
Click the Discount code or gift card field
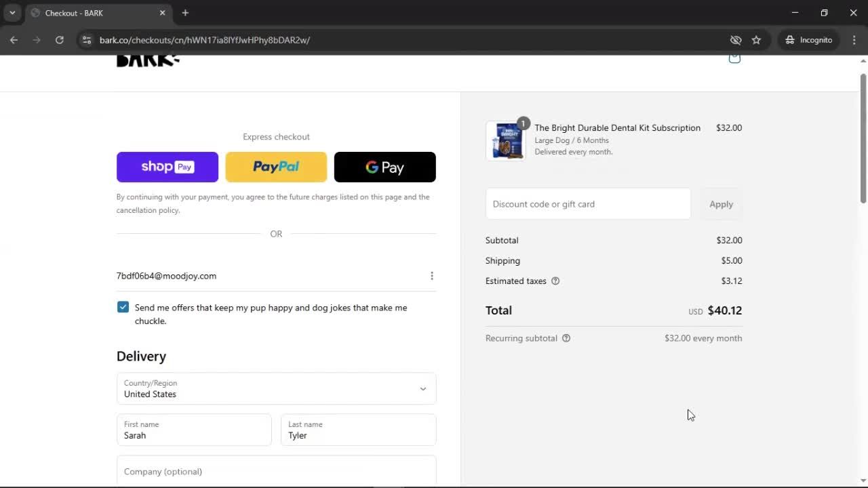588,204
